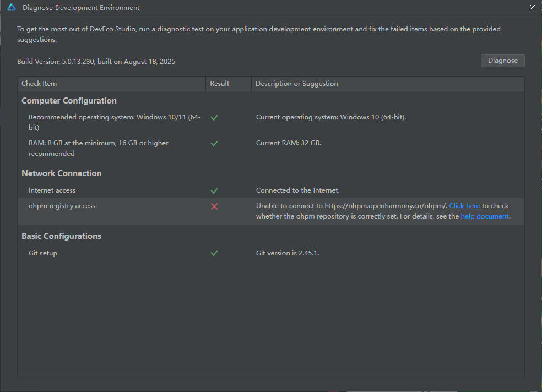The height and width of the screenshot is (392, 542).
Task: Close the Diagnose Development Environment dialog
Action: click(x=532, y=8)
